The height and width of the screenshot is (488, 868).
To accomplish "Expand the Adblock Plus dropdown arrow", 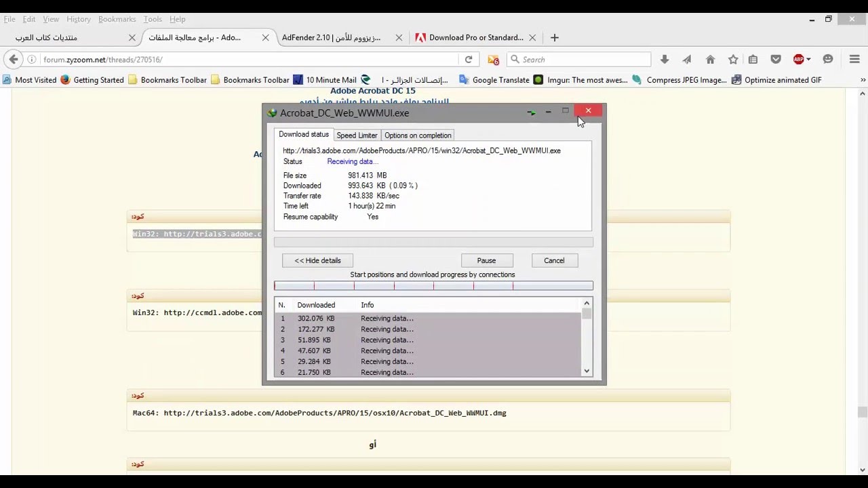I will coord(808,60).
